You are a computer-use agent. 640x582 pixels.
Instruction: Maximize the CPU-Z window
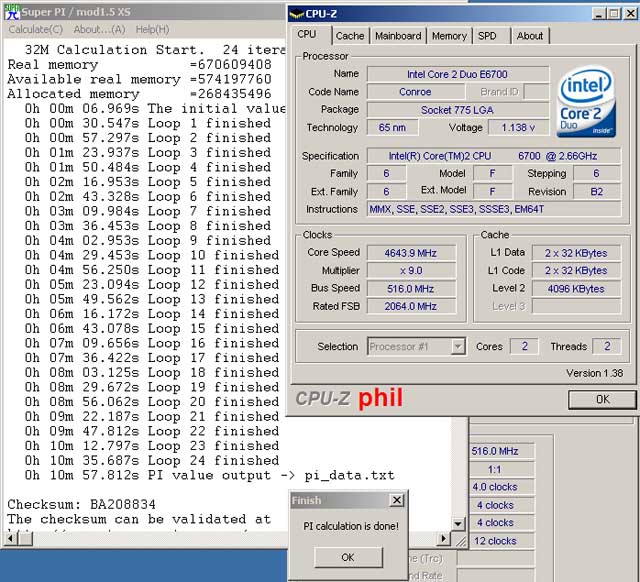point(613,14)
